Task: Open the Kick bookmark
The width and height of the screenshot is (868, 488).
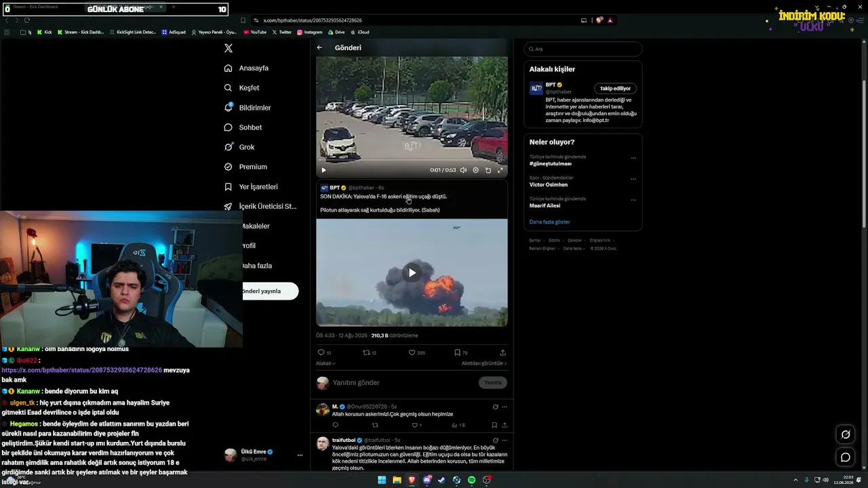Action: pos(44,32)
